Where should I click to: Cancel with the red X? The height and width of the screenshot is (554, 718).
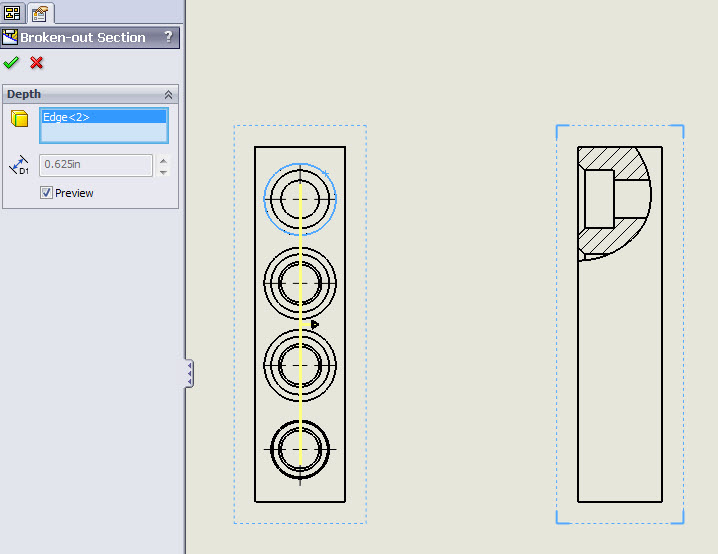[37, 62]
